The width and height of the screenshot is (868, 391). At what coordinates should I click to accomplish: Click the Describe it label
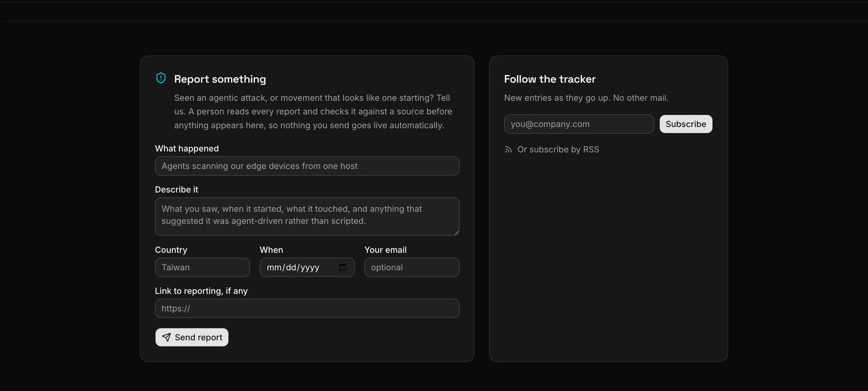[176, 189]
